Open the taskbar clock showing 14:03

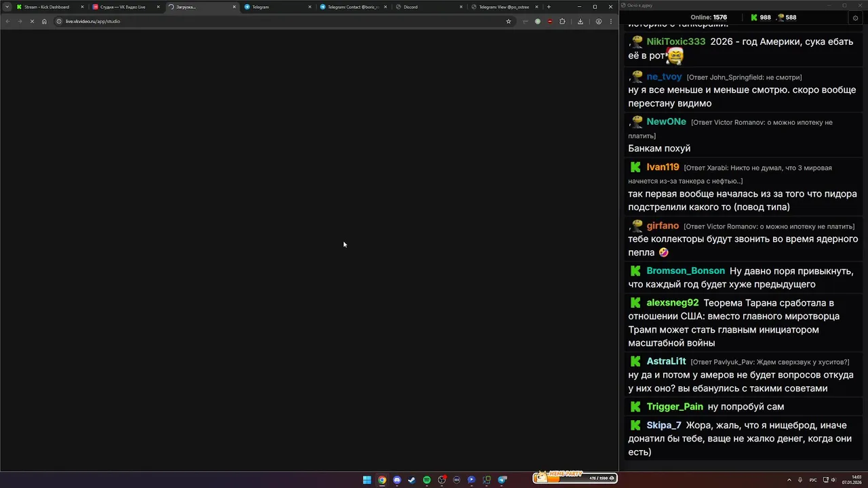[852, 480]
